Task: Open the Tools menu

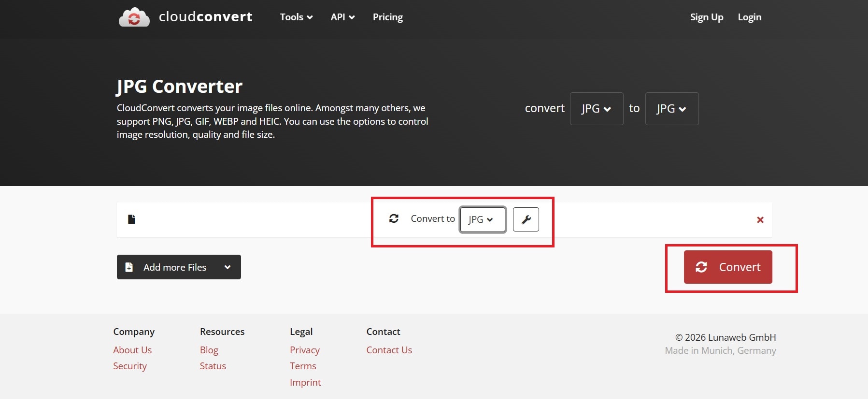Action: [x=297, y=17]
